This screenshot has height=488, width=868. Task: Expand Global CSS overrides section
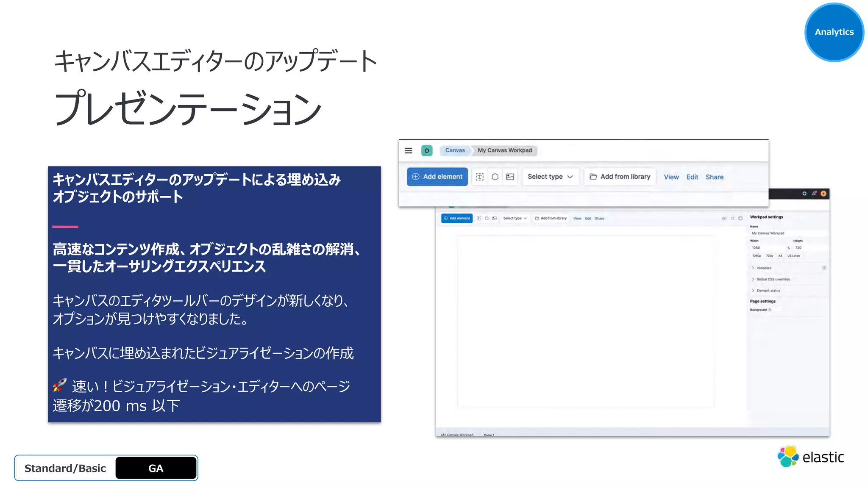coord(771,280)
